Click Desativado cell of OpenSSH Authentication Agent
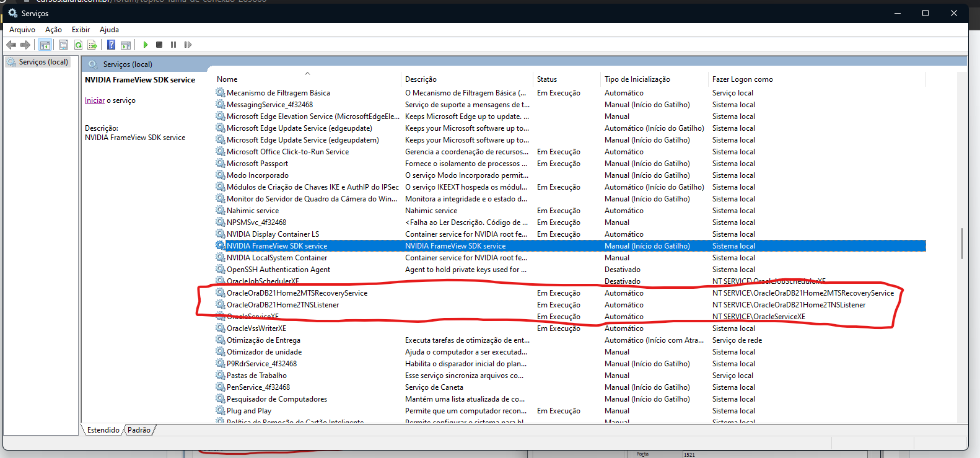 (x=623, y=270)
